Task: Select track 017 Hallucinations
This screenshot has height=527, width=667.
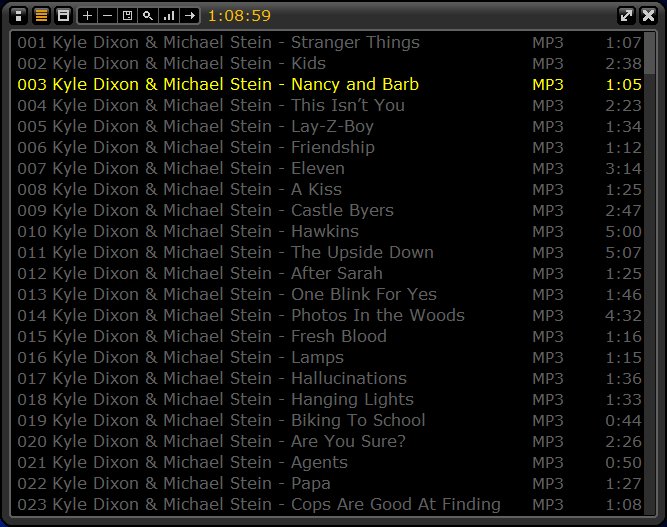Action: [x=327, y=378]
